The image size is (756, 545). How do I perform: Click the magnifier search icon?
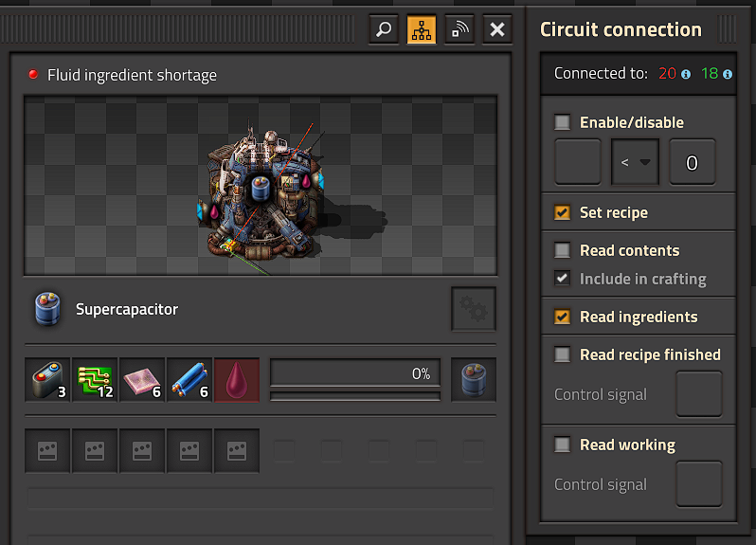point(384,29)
